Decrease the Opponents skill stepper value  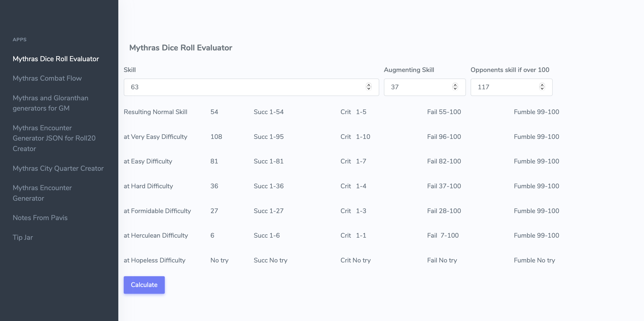pos(542,89)
